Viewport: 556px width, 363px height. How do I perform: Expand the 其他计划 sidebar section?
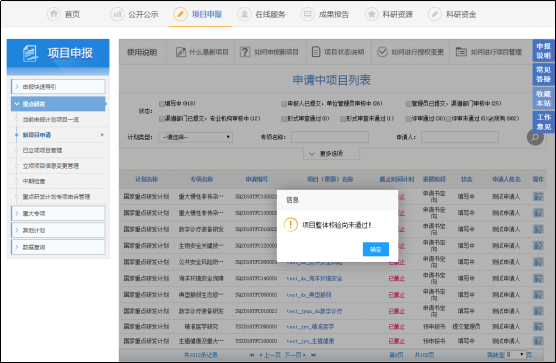click(x=58, y=230)
